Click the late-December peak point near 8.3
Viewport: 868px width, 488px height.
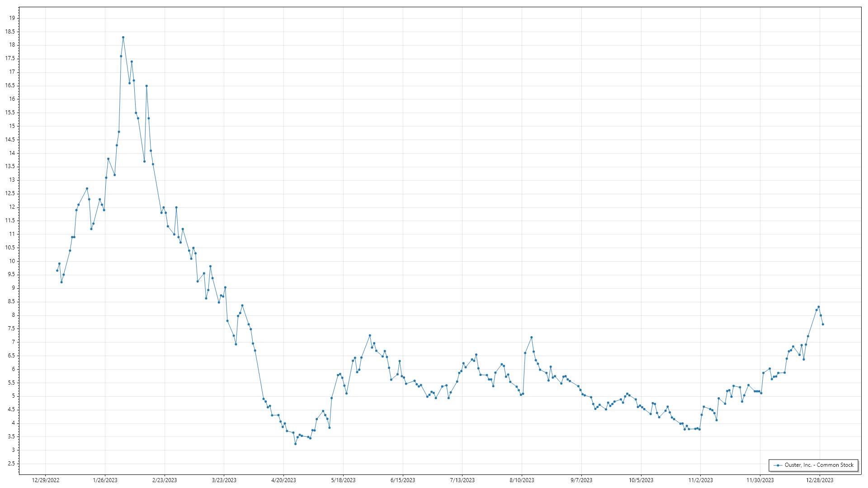818,307
